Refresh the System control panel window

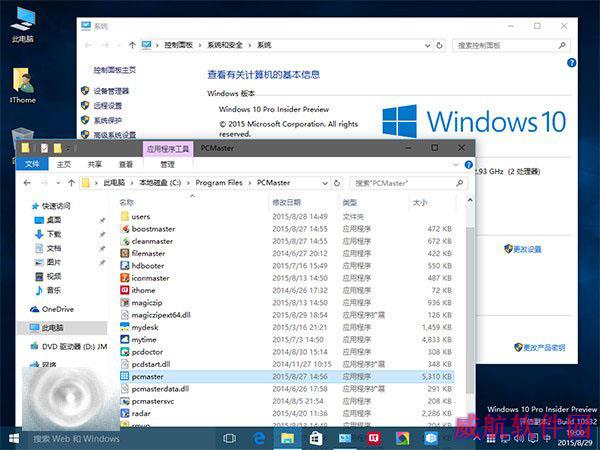pyautogui.click(x=439, y=45)
